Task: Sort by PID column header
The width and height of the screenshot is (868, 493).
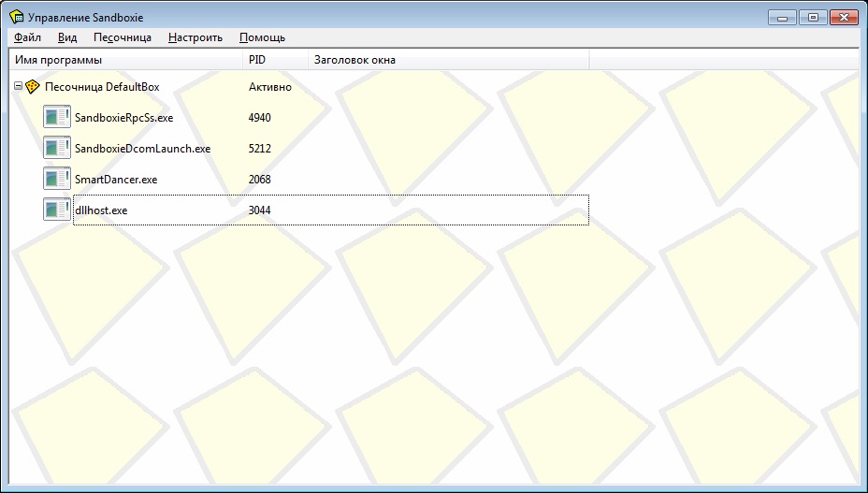Action: pos(275,60)
